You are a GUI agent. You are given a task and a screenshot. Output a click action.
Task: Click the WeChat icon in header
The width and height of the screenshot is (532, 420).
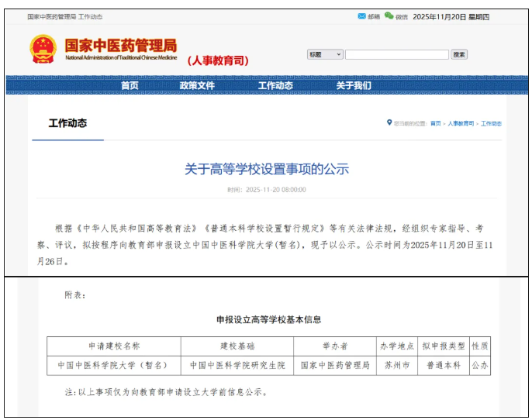[389, 16]
